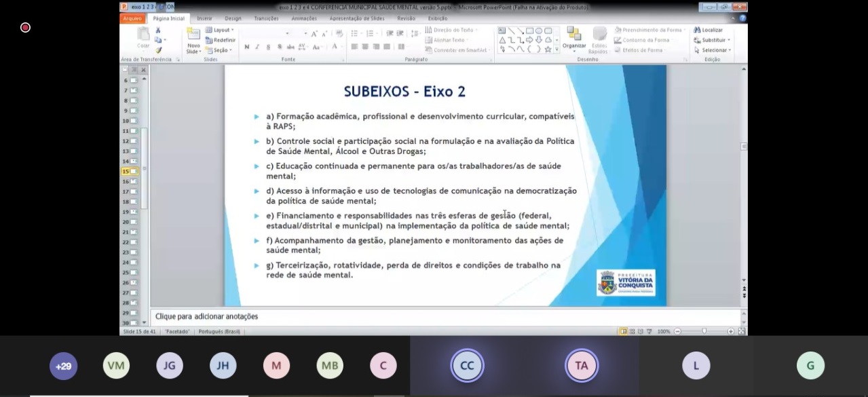Expand the Seção dropdown menu
The image size is (868, 397).
(220, 50)
